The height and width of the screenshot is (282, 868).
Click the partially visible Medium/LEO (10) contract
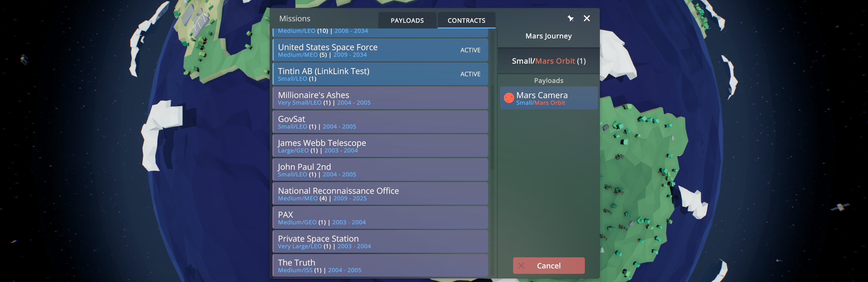tap(380, 33)
